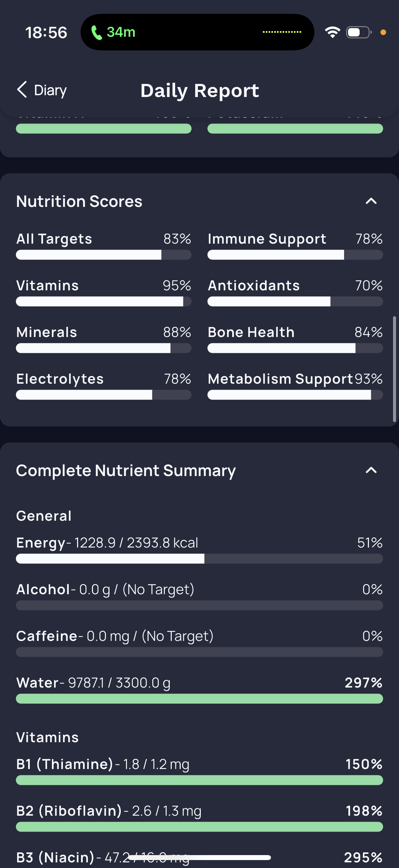Tap the yellow audio waveform indicator
The image size is (399, 868).
pos(282,32)
